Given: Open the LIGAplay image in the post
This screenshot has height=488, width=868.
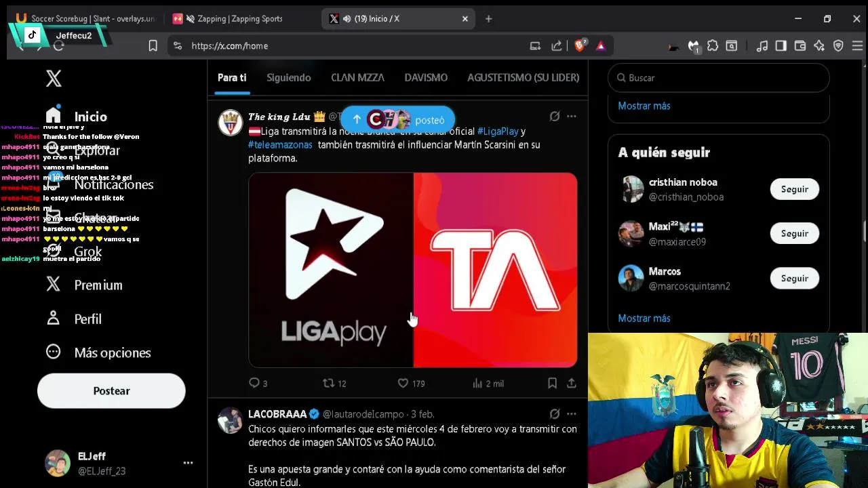Looking at the screenshot, I should click(331, 270).
